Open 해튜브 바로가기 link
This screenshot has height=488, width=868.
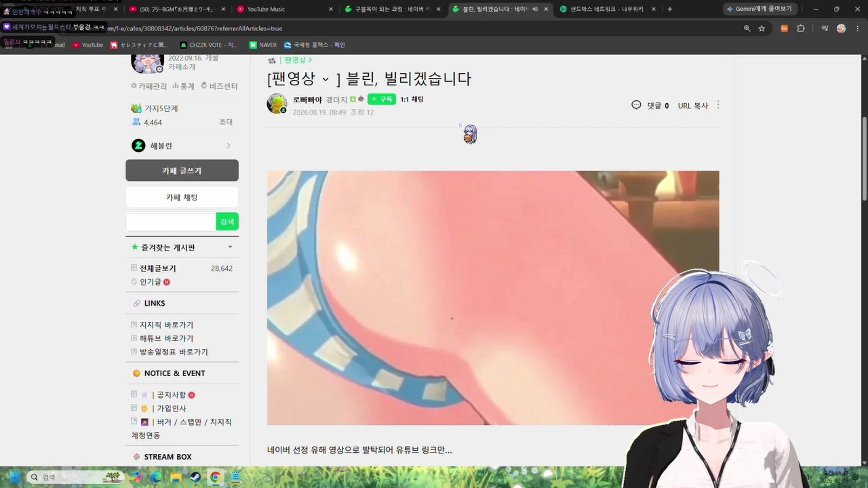click(166, 338)
